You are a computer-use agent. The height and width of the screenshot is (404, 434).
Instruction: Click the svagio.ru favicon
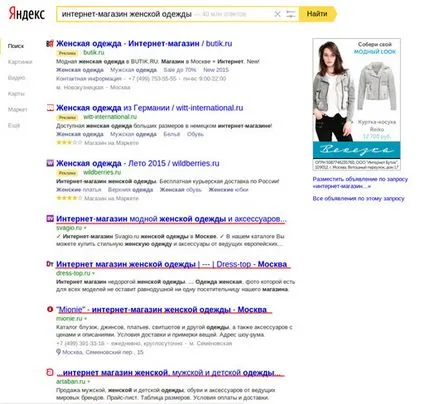[50, 219]
